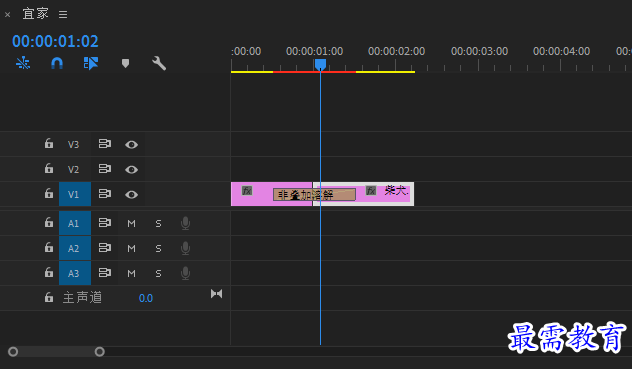
Task: Click left handle of zoom scrollbar
Action: [13, 352]
